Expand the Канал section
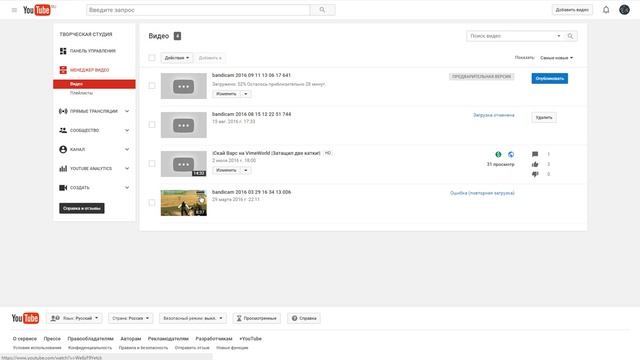 127,149
